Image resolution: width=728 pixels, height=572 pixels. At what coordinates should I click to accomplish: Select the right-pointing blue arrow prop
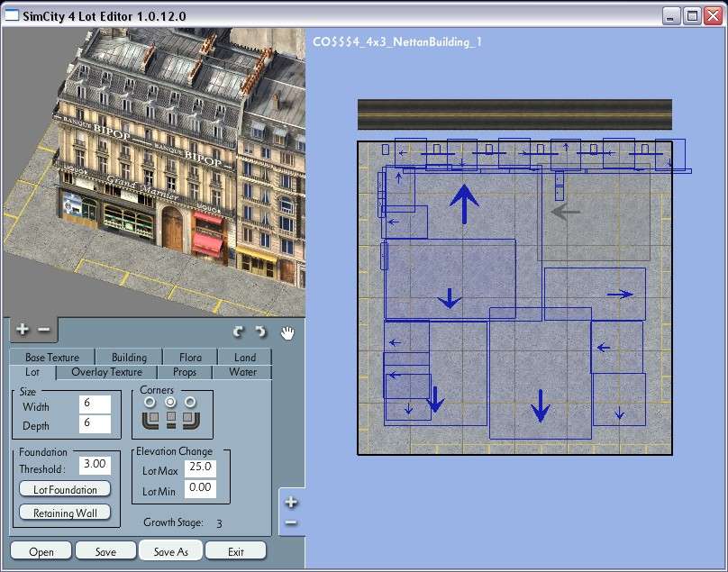620,294
